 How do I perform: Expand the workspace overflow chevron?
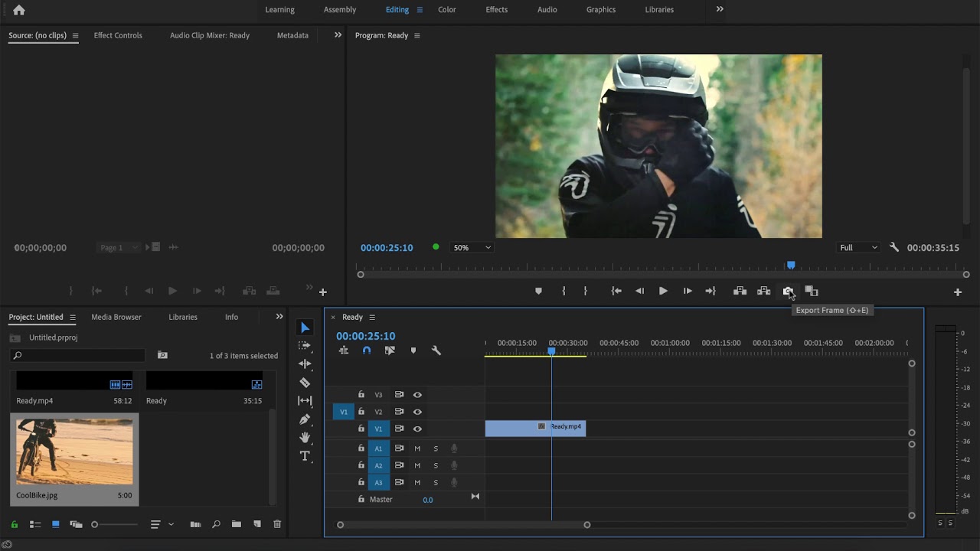coord(720,9)
